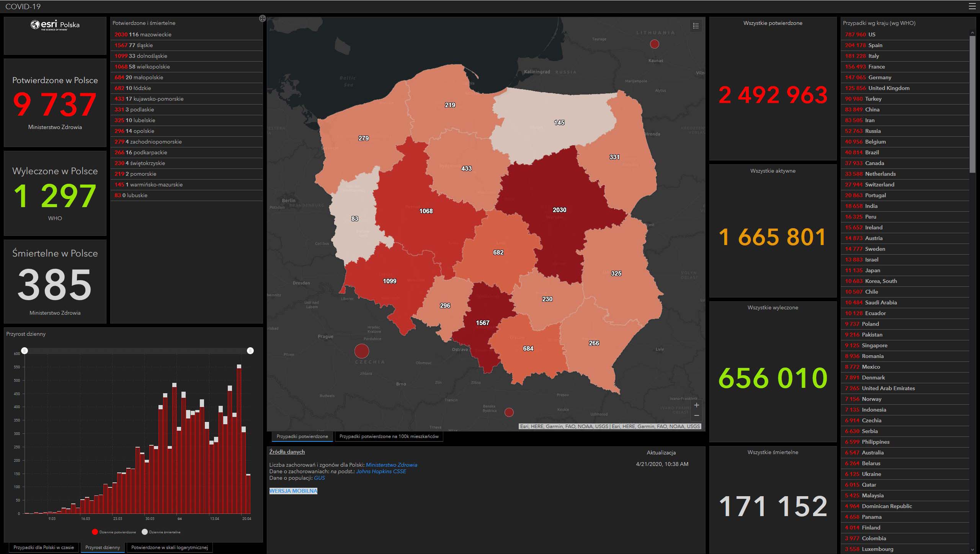Open the Ministerstwo Zdrowia source link
This screenshot has width=980, height=554.
[391, 465]
